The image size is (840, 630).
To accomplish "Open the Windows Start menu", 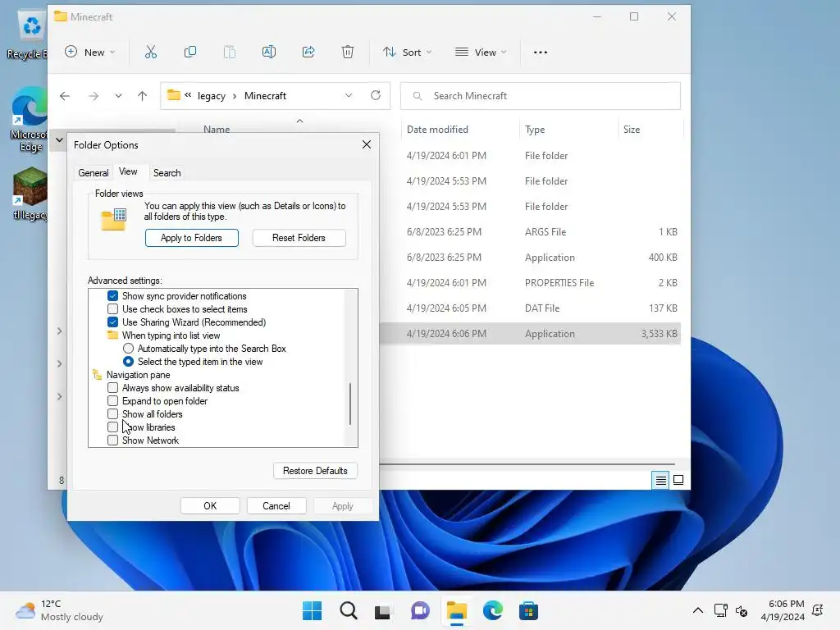I will [312, 610].
